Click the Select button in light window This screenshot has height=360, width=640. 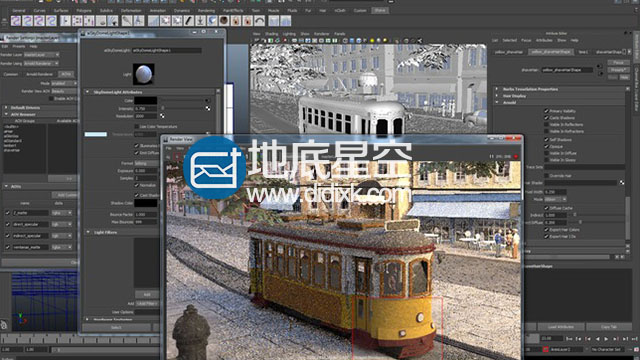116,327
